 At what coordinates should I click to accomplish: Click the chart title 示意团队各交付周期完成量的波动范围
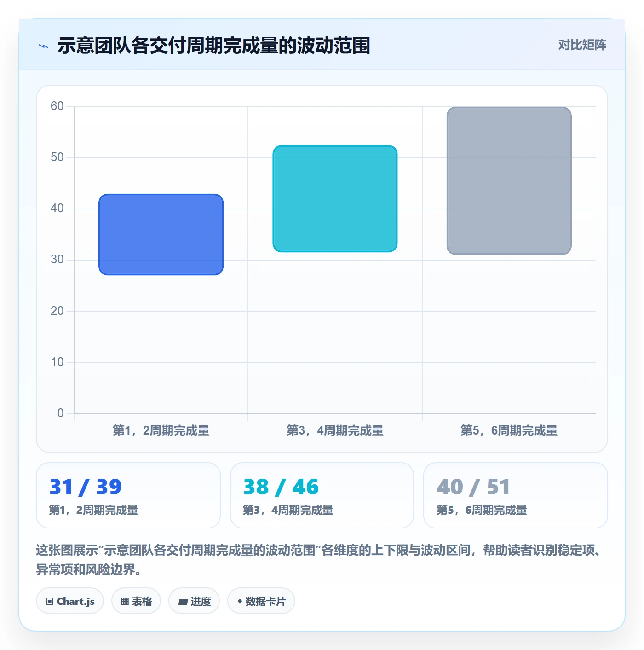coord(214,46)
